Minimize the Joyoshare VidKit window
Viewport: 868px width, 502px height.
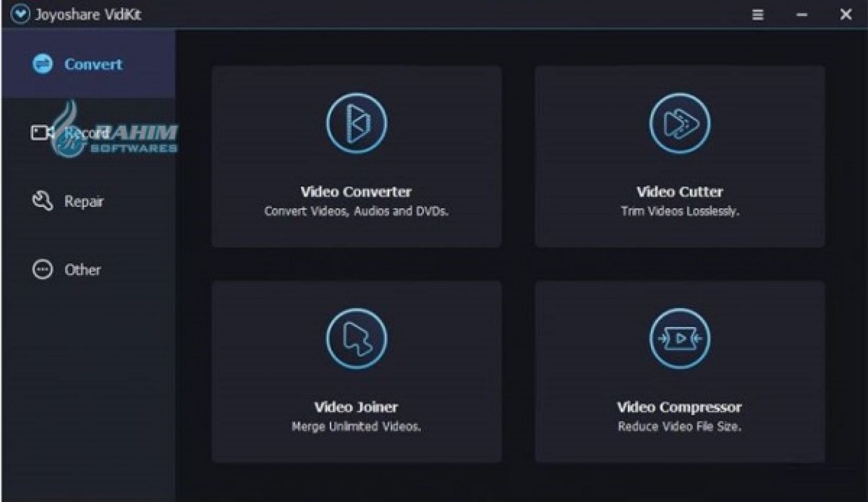tap(801, 14)
